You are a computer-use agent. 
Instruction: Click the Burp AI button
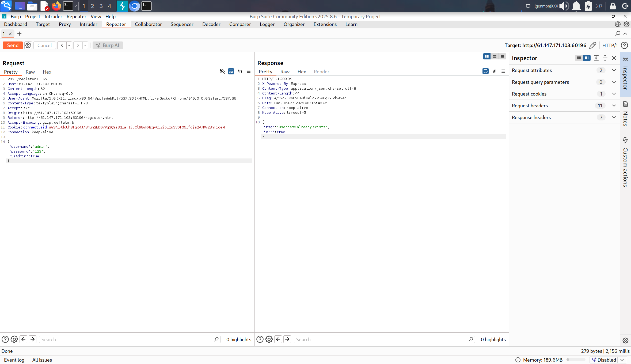(108, 45)
